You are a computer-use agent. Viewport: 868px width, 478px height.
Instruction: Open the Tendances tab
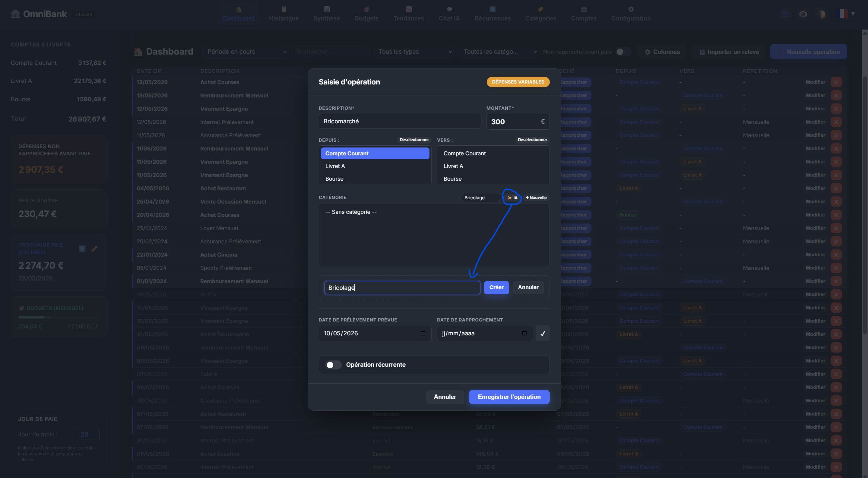(408, 14)
